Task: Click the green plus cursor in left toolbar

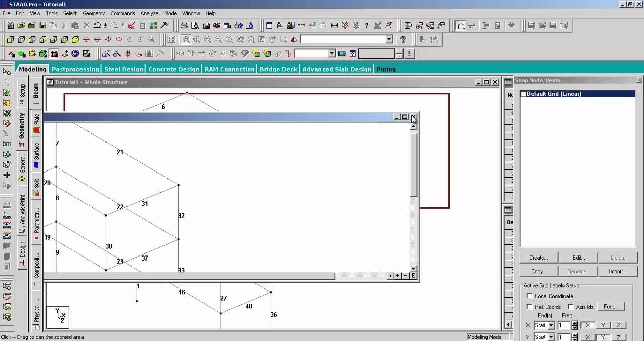Action: 7,175
